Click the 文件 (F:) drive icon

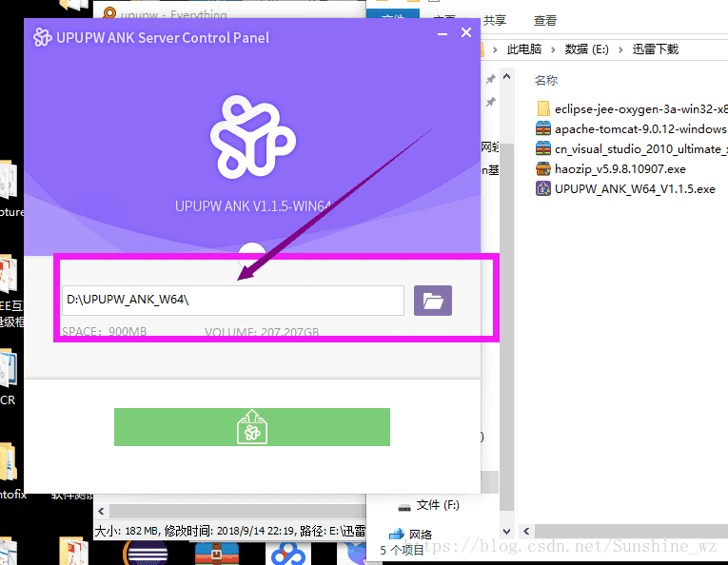404,507
